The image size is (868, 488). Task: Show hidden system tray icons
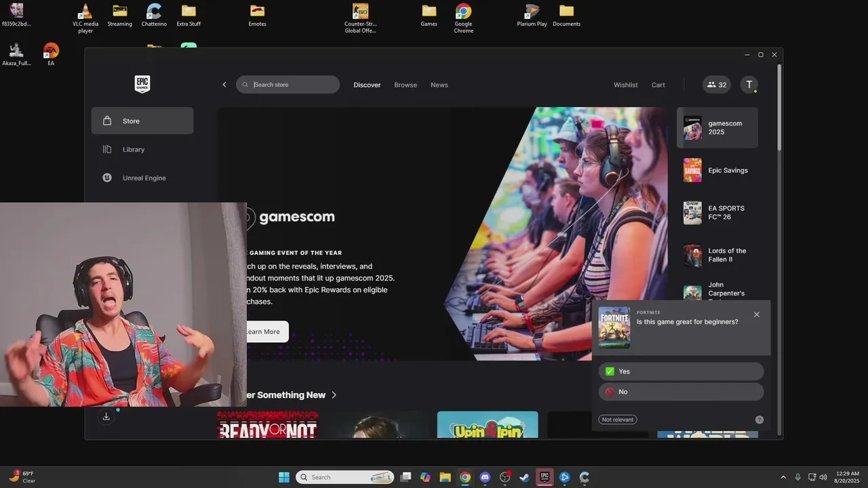click(783, 477)
